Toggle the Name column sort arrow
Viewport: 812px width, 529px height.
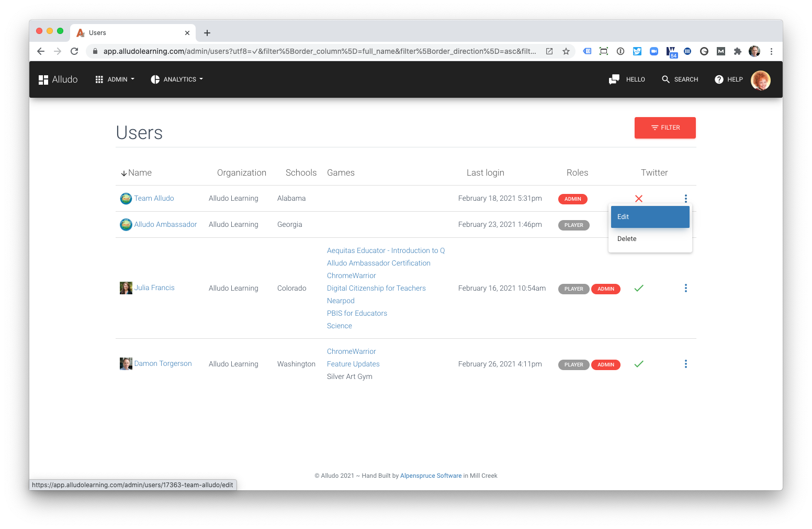click(124, 172)
